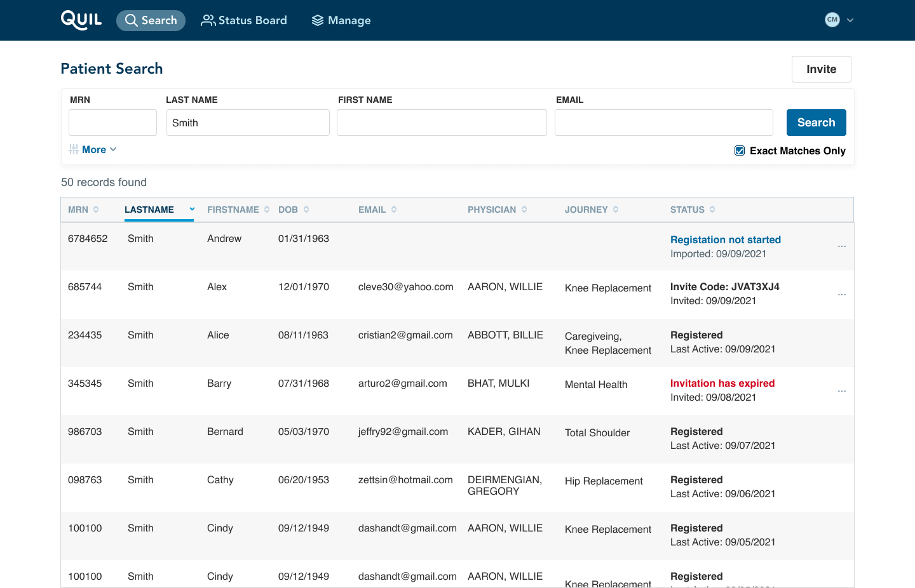
Task: Open ellipsis menu for Andrew Smith row
Action: [841, 246]
